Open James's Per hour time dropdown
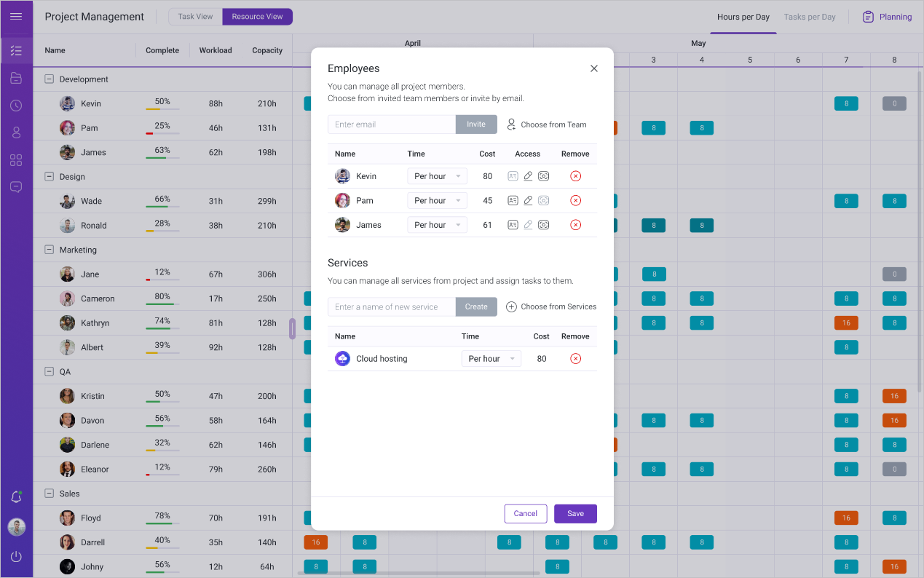The image size is (924, 578). point(437,225)
